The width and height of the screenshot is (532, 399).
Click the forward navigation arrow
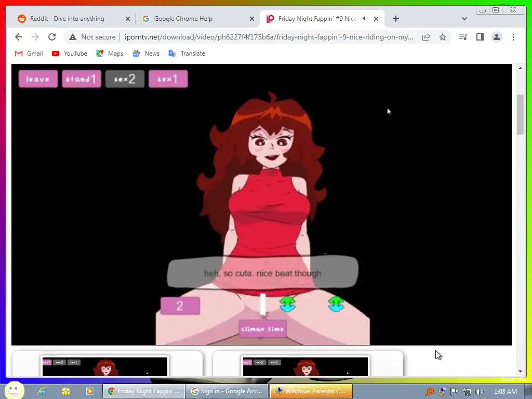click(35, 37)
